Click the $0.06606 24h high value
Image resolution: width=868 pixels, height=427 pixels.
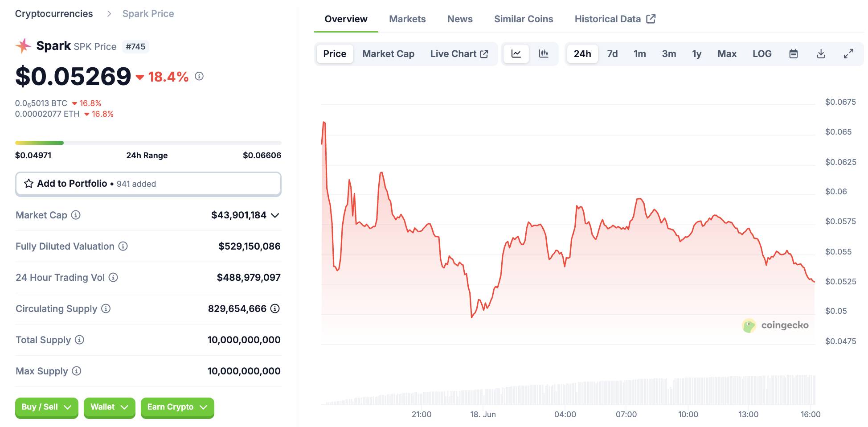coord(262,155)
